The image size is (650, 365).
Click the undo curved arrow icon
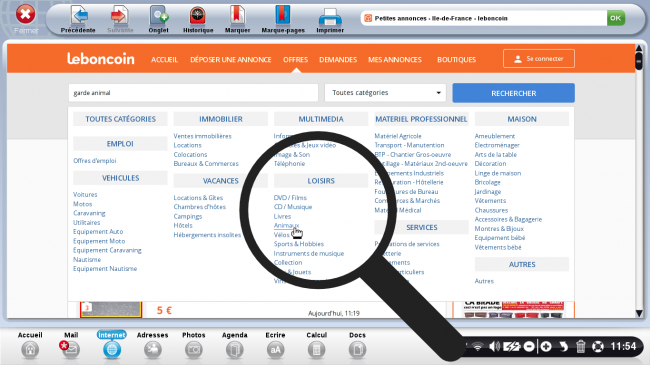coord(563,346)
